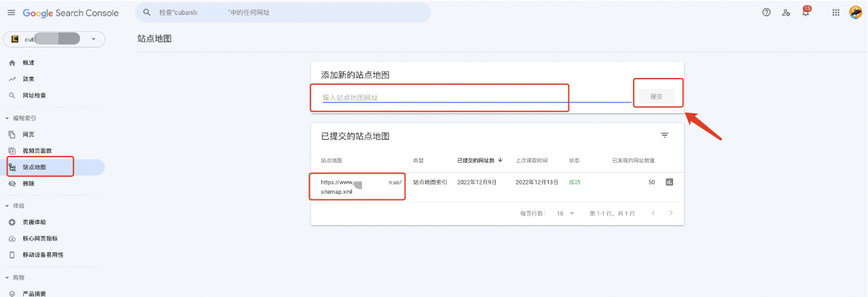
Task: Open the notifications bell
Action: click(x=806, y=13)
